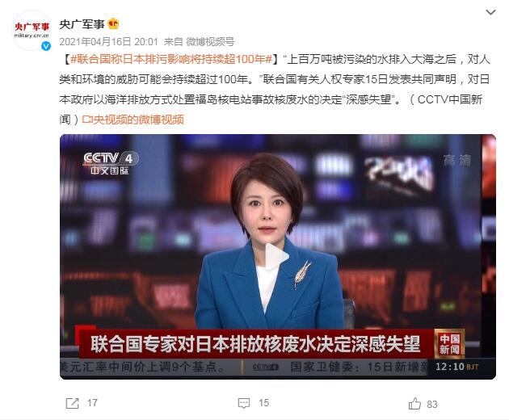Image resolution: width=509 pixels, height=420 pixels.
Task: Open the hashtag topic 联合国称日本排污影响将持续超100年
Action: pos(171,59)
